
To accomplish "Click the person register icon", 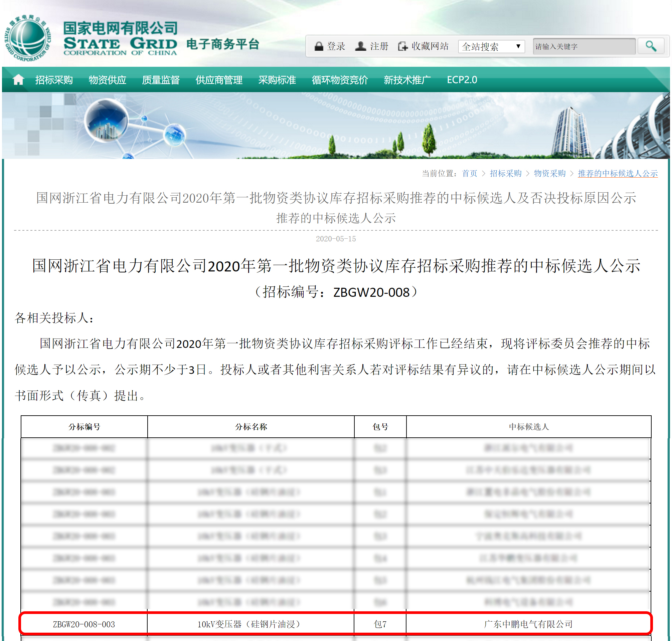I will pos(360,46).
